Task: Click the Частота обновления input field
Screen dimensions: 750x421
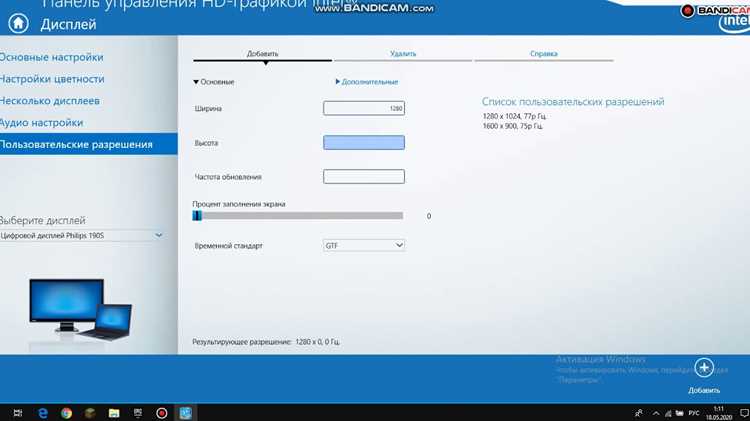Action: tap(364, 177)
